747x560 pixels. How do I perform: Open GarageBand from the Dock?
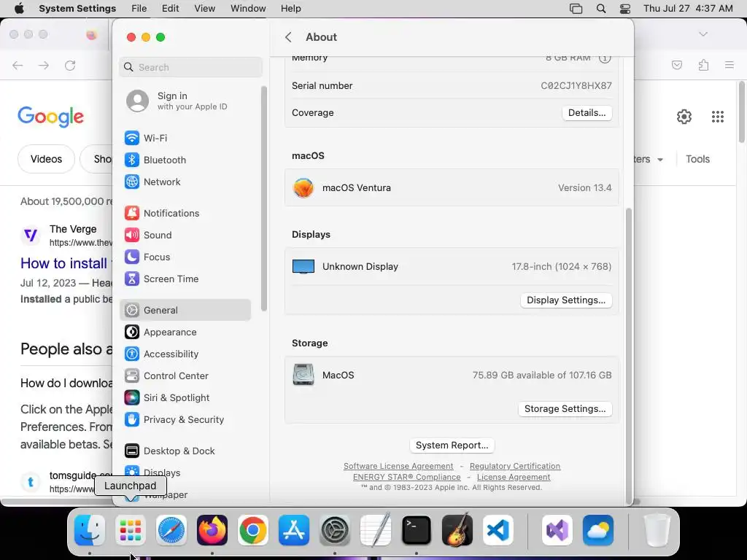[457, 530]
